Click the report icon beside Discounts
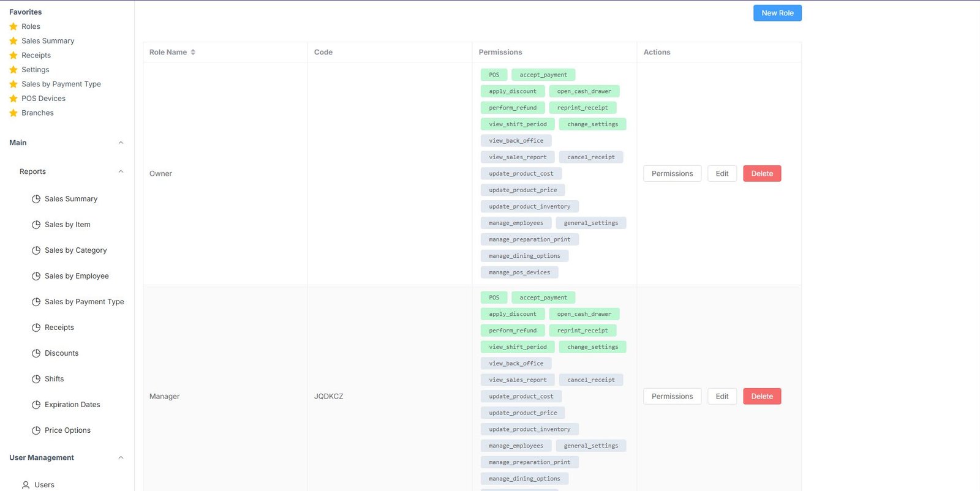Screen dimensions: 980x491 tap(36, 353)
